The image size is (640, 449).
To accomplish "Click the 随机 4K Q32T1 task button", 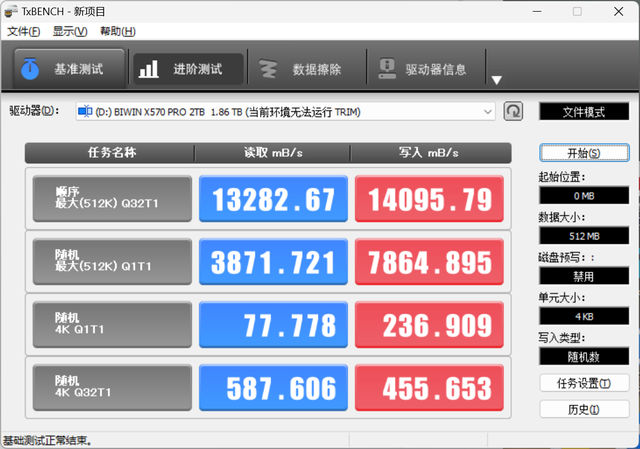I will 112,388.
